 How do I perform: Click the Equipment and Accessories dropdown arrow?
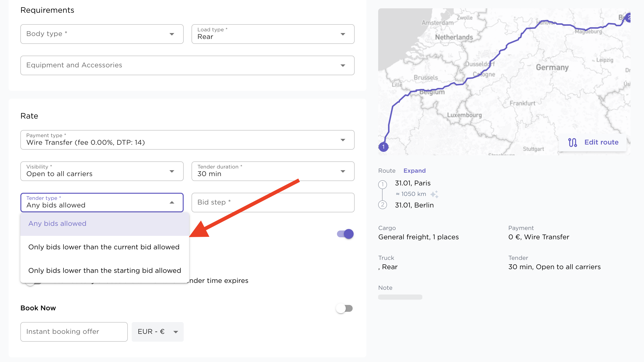coord(343,65)
